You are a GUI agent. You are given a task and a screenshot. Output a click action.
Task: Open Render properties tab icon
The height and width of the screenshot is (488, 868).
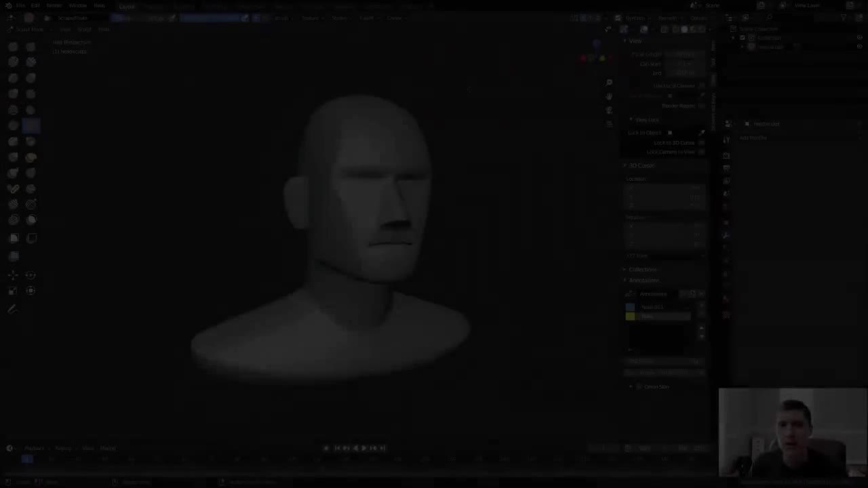pyautogui.click(x=726, y=155)
